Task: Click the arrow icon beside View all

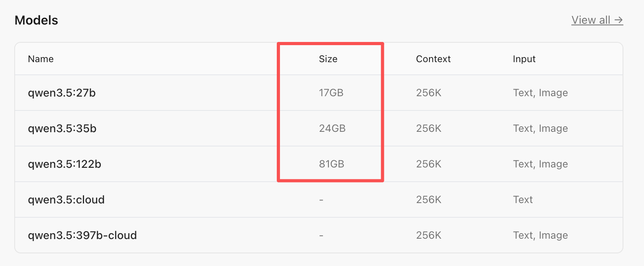Action: coord(619,20)
